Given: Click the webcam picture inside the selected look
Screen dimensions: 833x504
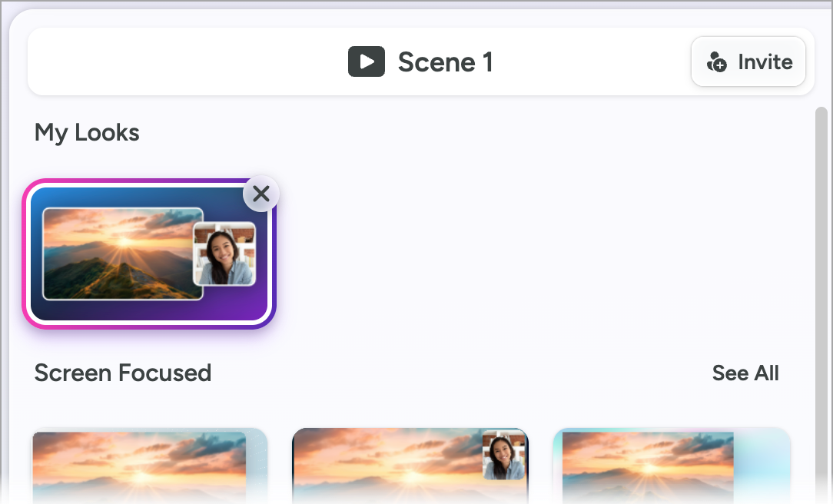Looking at the screenshot, I should tap(224, 254).
